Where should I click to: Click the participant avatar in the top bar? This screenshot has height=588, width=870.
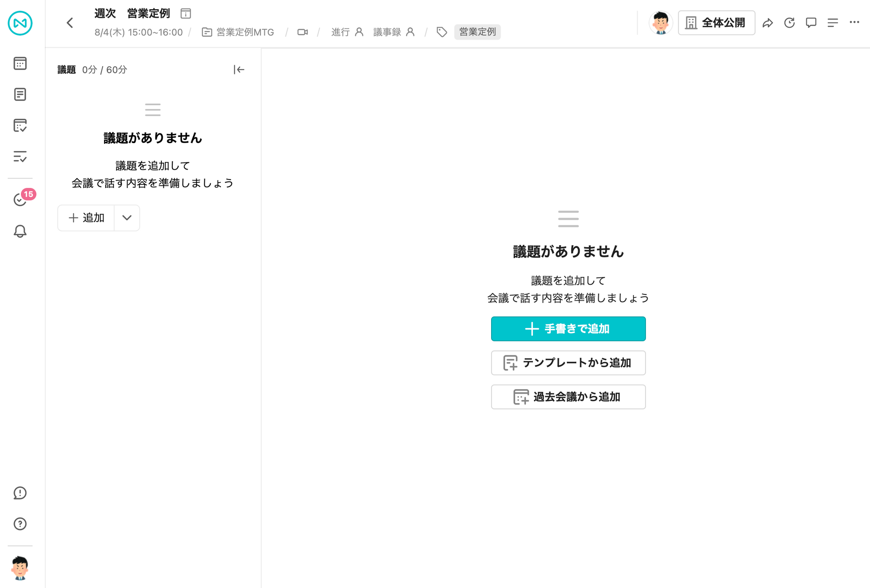(x=661, y=23)
